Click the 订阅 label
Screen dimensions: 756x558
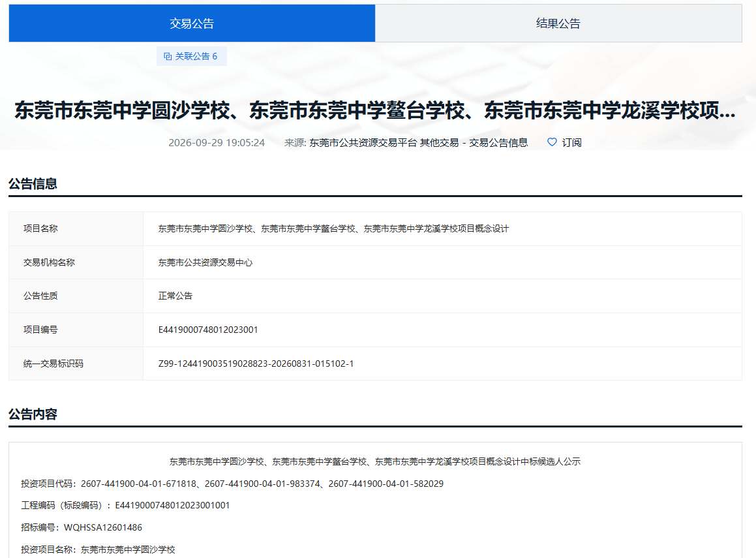pos(572,143)
